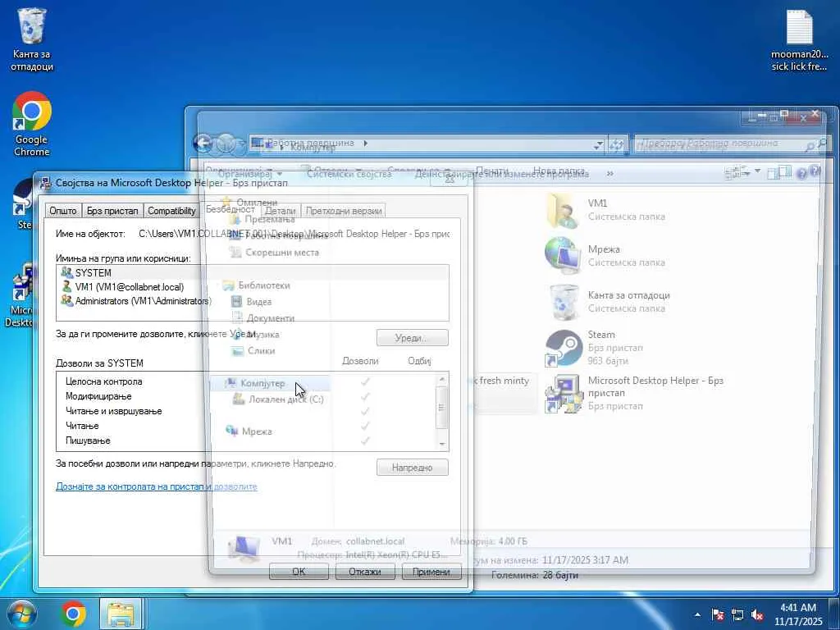Open the VM1 system folder in Explorer
This screenshot has width=840, height=630.
pyautogui.click(x=606, y=210)
